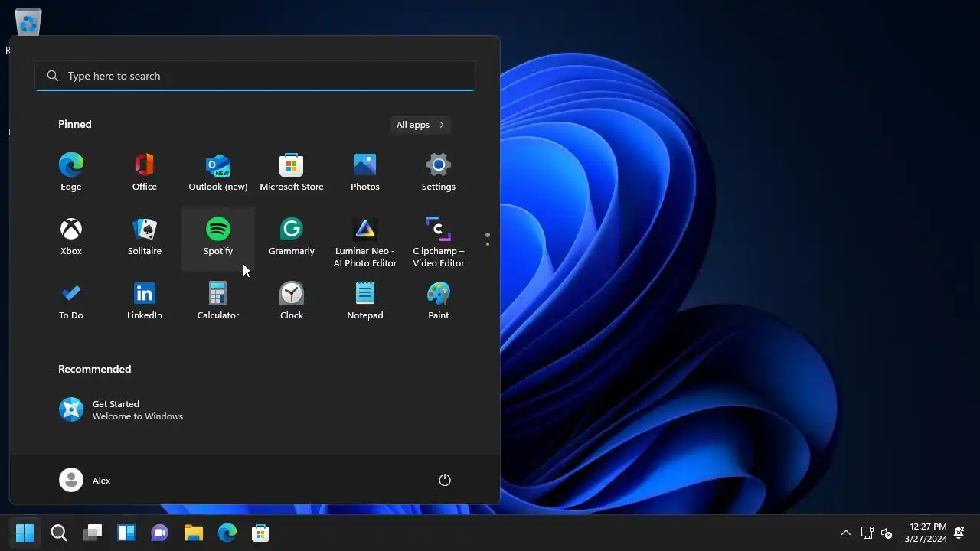Open Microsoft Store from the taskbar

coord(261,533)
